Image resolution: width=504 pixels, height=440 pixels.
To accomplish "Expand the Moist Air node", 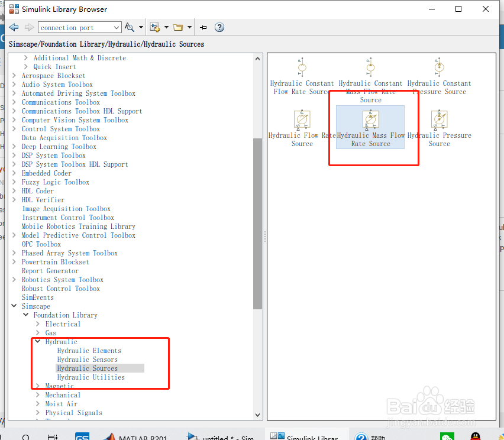I will click(38, 404).
